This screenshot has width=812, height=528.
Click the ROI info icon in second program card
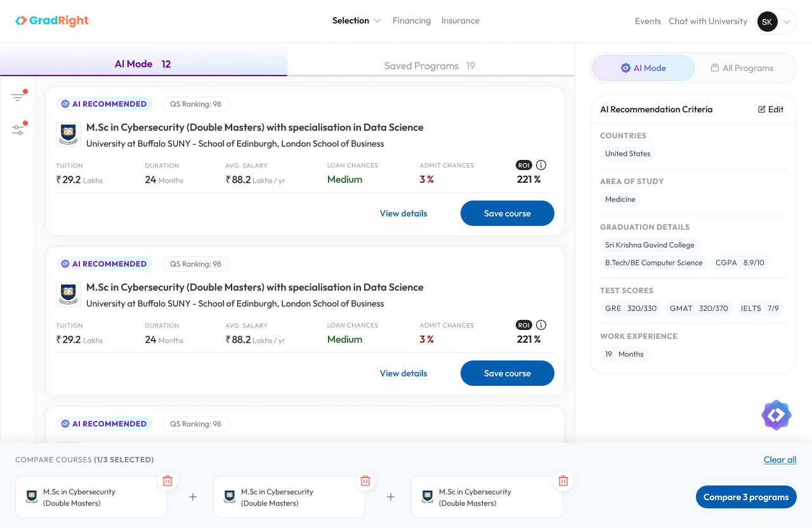[x=541, y=325]
